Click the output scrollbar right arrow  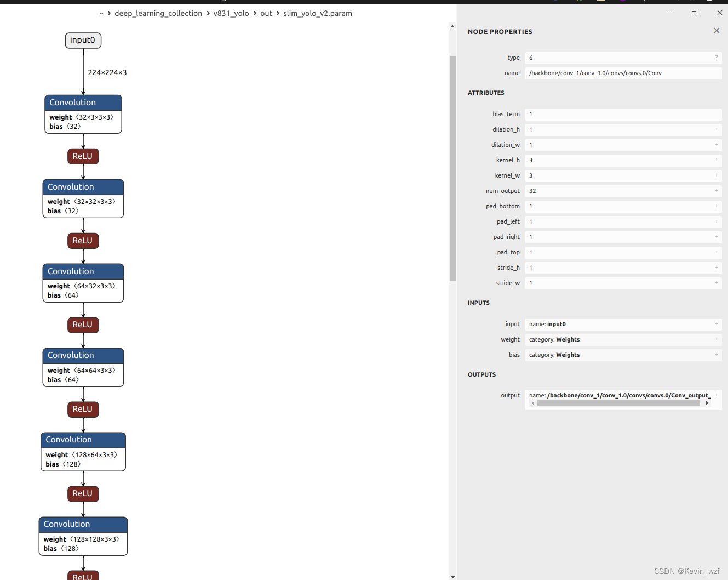tap(707, 403)
